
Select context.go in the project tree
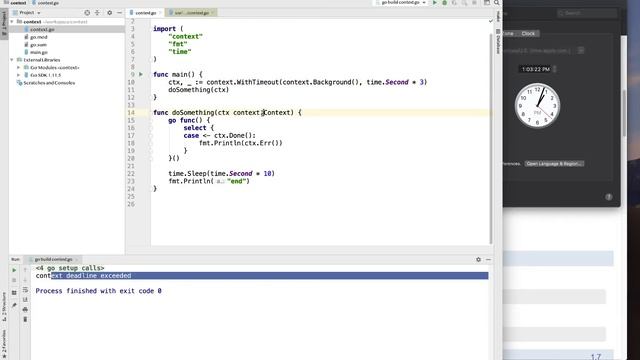click(x=42, y=29)
